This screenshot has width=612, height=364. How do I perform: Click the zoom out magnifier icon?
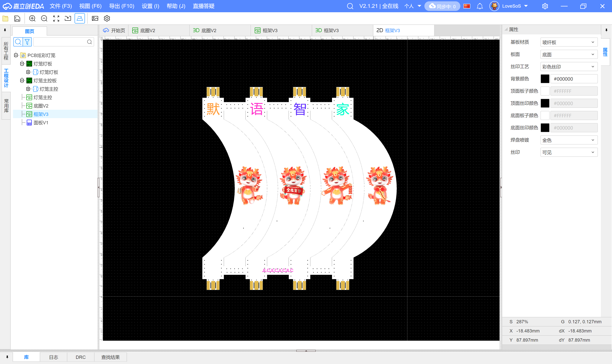tap(44, 19)
